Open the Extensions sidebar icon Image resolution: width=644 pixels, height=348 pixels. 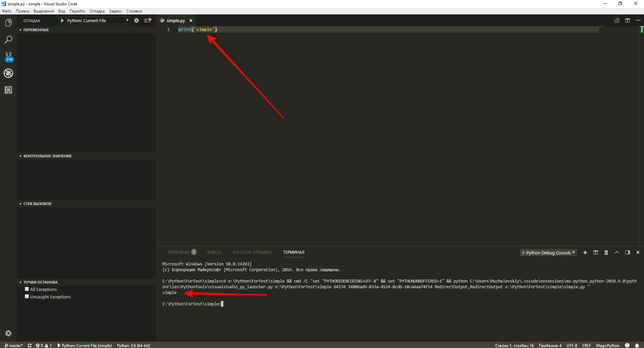[x=8, y=90]
